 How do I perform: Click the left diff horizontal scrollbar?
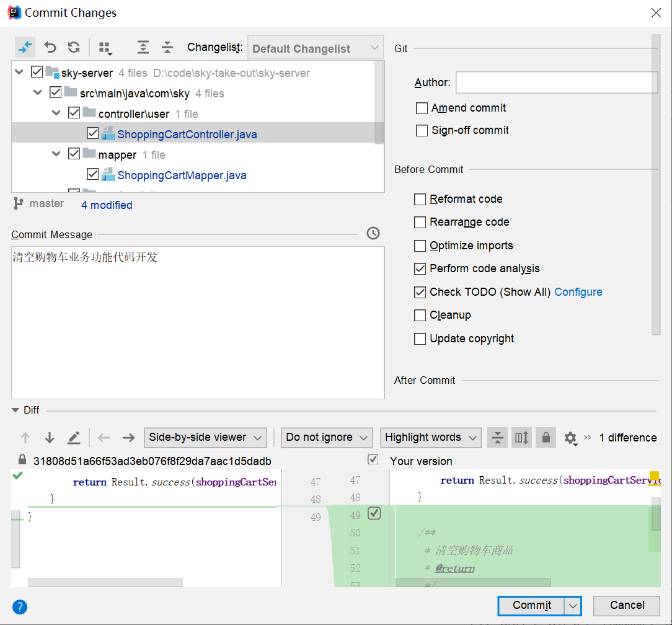click(x=105, y=582)
